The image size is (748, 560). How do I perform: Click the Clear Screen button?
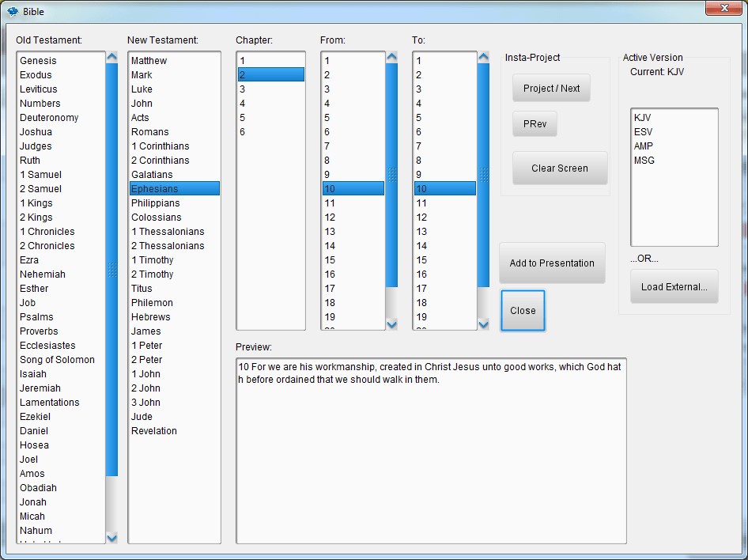point(559,168)
